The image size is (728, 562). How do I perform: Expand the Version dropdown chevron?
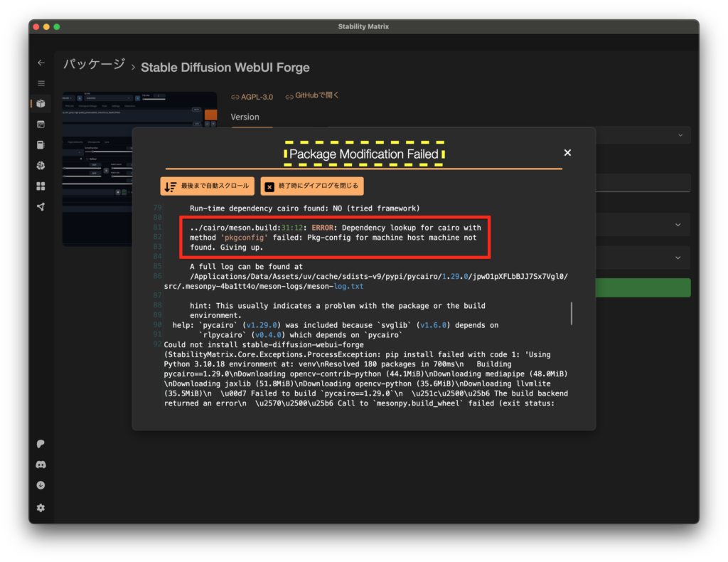[680, 135]
